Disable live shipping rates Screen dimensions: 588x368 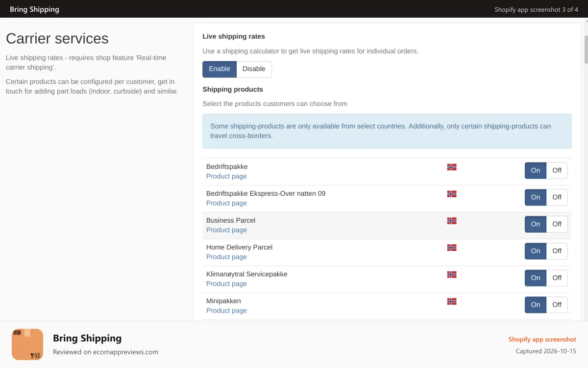[254, 69]
